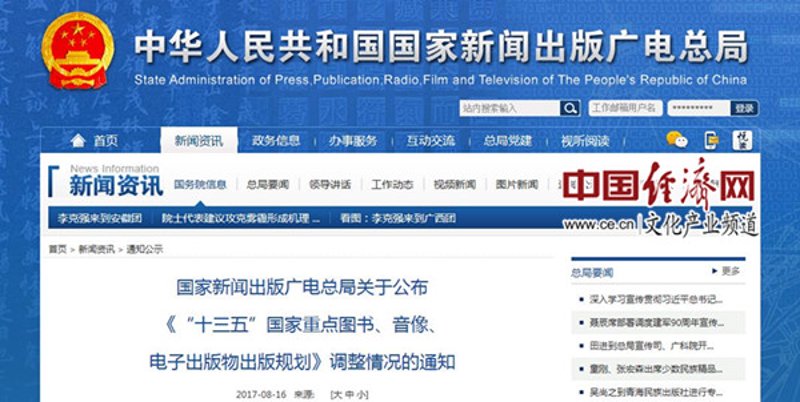Set article font size to 中
Viewport: 800px width, 402px height.
coord(349,394)
